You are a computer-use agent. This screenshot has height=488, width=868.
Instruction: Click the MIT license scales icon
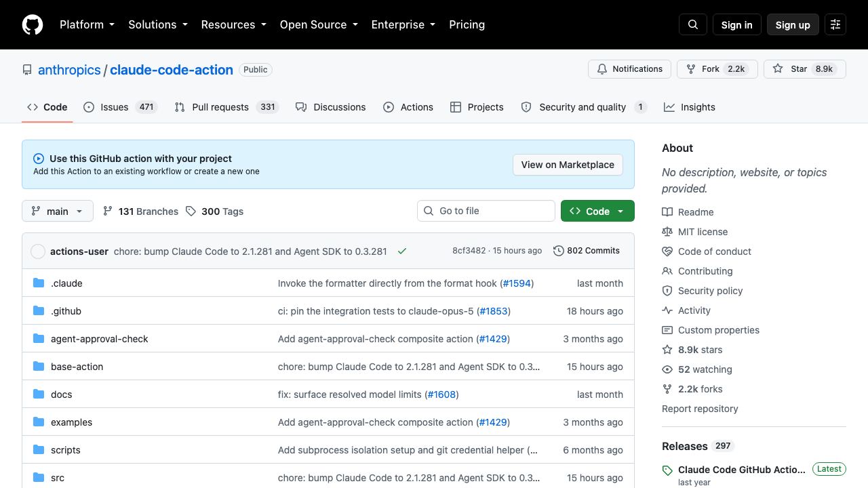667,232
